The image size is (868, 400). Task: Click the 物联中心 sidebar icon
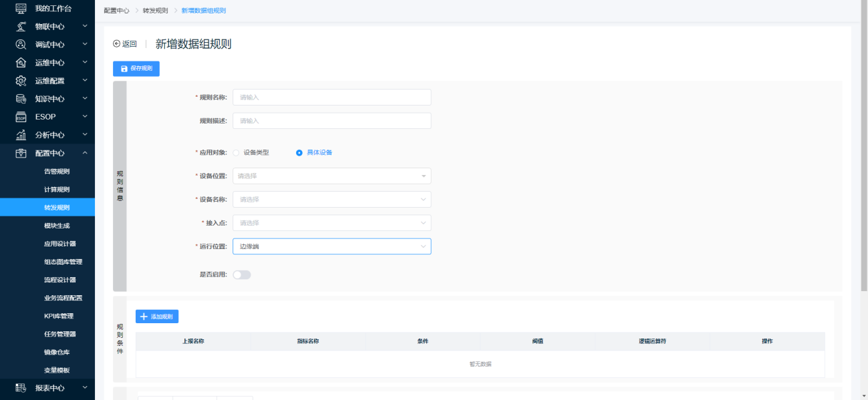click(21, 27)
